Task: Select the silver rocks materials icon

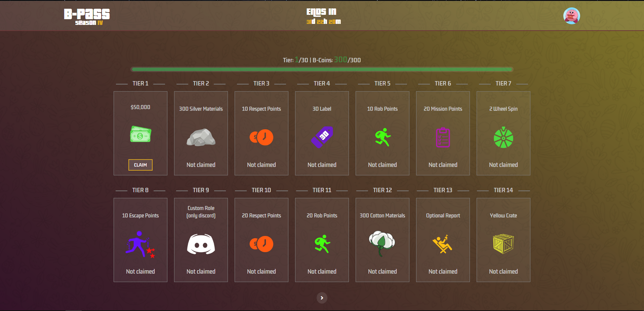Action: click(x=201, y=137)
